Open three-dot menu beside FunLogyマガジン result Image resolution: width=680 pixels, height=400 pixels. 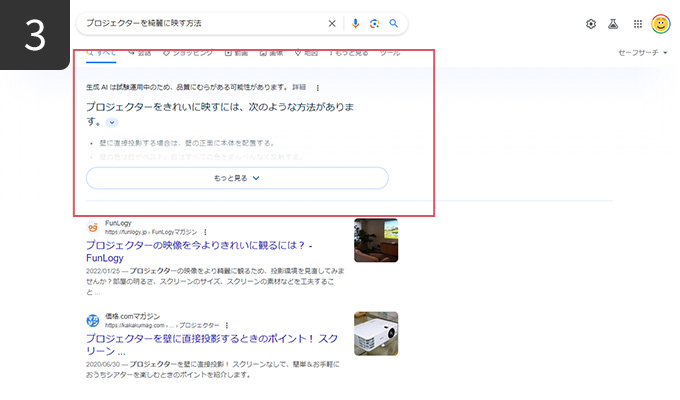click(x=205, y=231)
